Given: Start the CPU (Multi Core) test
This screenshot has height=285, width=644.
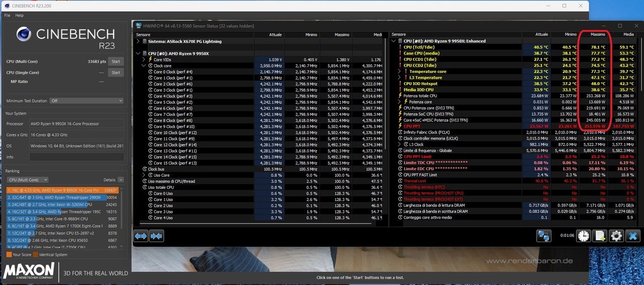Looking at the screenshot, I should [x=116, y=61].
